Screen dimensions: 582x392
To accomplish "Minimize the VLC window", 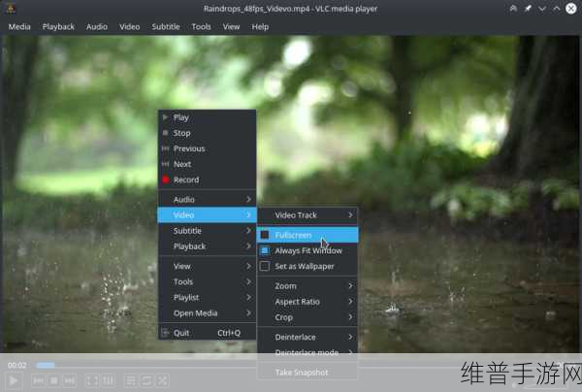I will click(542, 8).
